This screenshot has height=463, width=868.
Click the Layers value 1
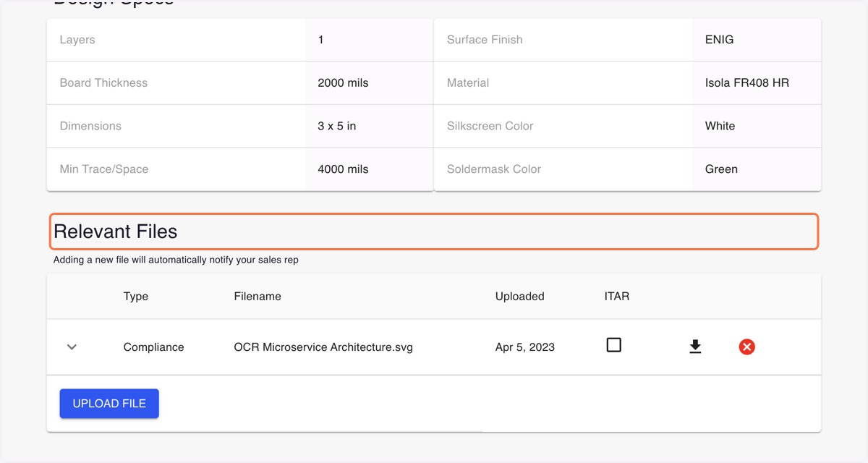click(x=320, y=40)
